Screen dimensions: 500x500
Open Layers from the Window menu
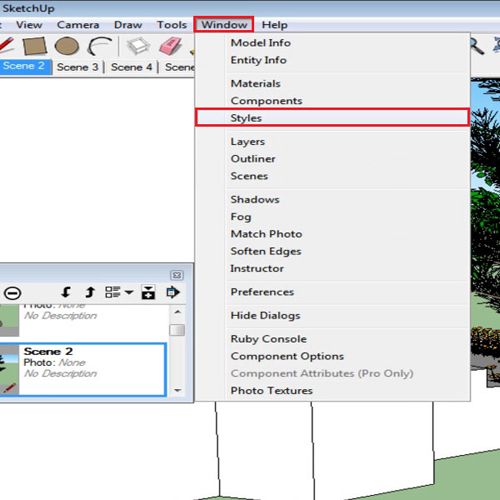point(333,141)
